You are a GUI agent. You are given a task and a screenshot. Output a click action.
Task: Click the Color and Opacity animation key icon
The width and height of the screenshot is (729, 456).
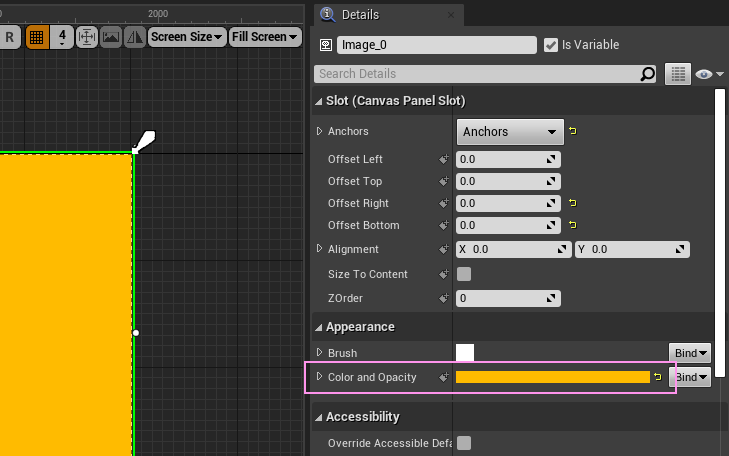click(x=444, y=377)
